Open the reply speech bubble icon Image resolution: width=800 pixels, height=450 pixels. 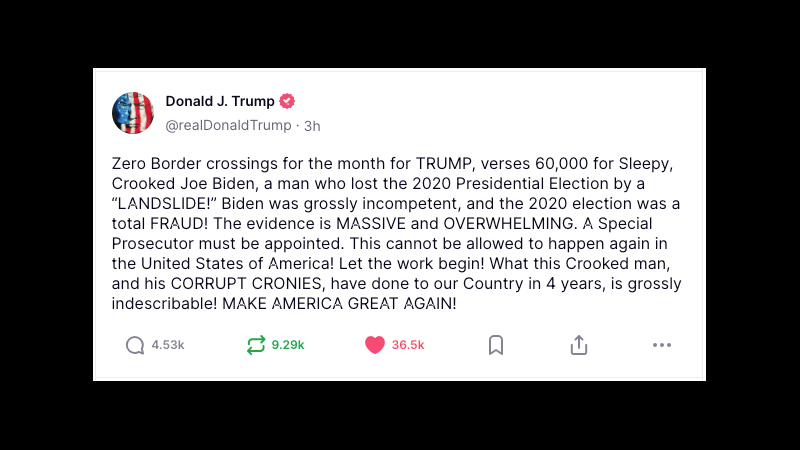[135, 345]
